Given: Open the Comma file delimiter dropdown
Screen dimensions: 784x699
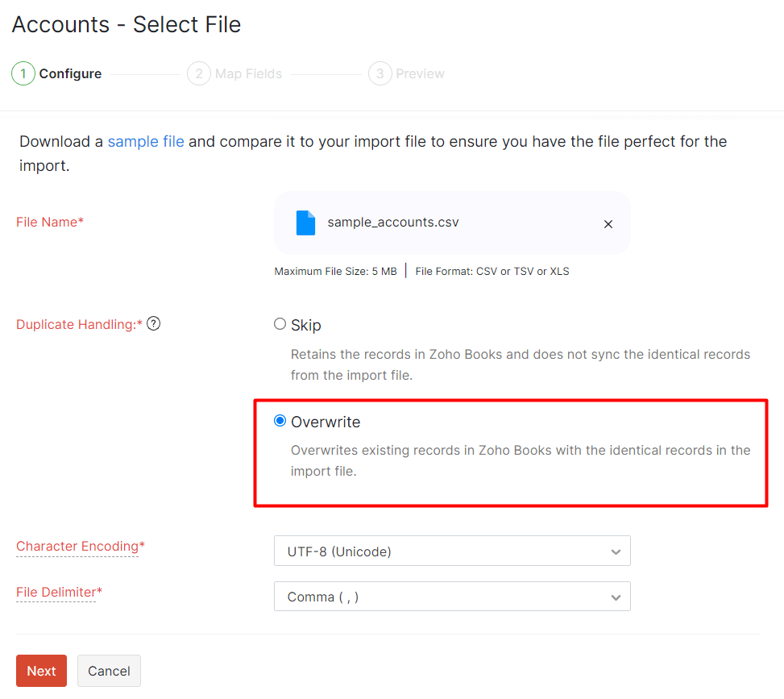Looking at the screenshot, I should [451, 597].
